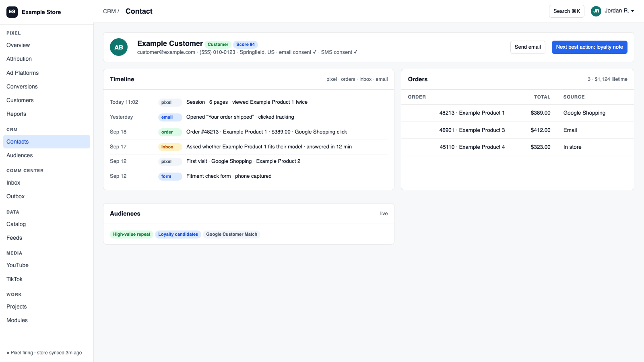The width and height of the screenshot is (644, 362).
Task: Open TikTok in the sidebar
Action: (47, 279)
